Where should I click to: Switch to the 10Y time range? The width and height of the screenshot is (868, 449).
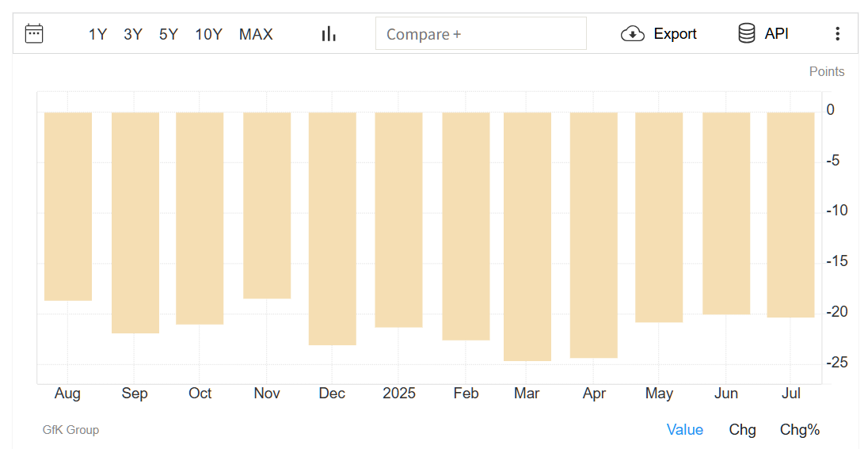tap(208, 34)
